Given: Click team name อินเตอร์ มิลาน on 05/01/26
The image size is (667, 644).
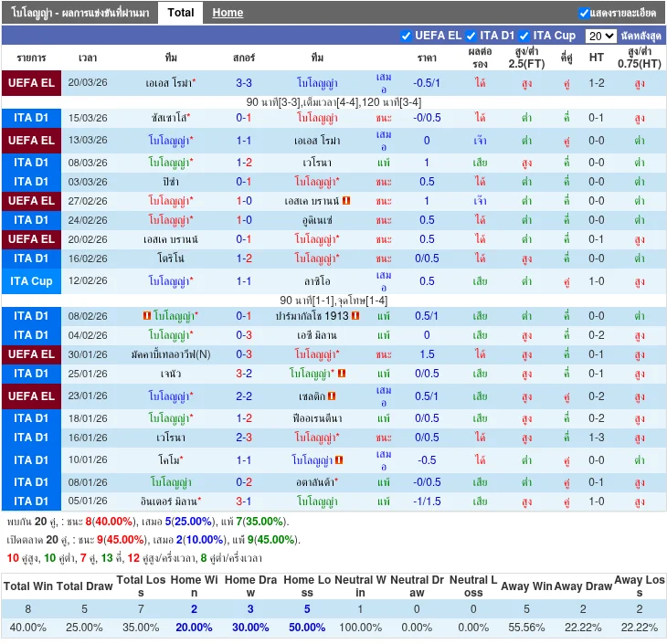Looking at the screenshot, I should coord(172,501).
